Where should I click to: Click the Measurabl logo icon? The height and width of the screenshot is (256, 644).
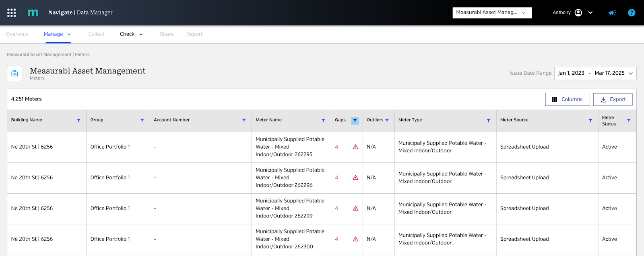[33, 12]
